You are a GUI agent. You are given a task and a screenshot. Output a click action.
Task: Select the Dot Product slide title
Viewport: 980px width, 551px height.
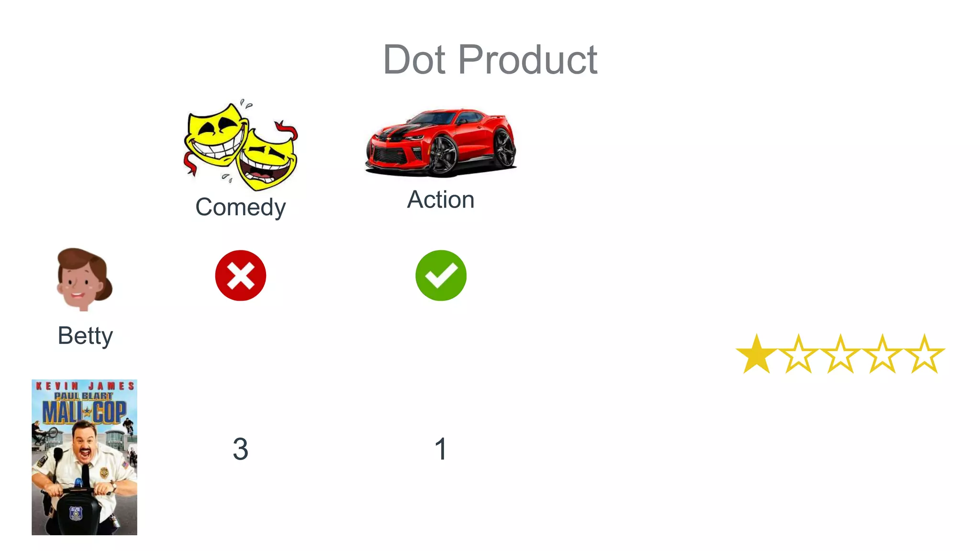point(490,60)
